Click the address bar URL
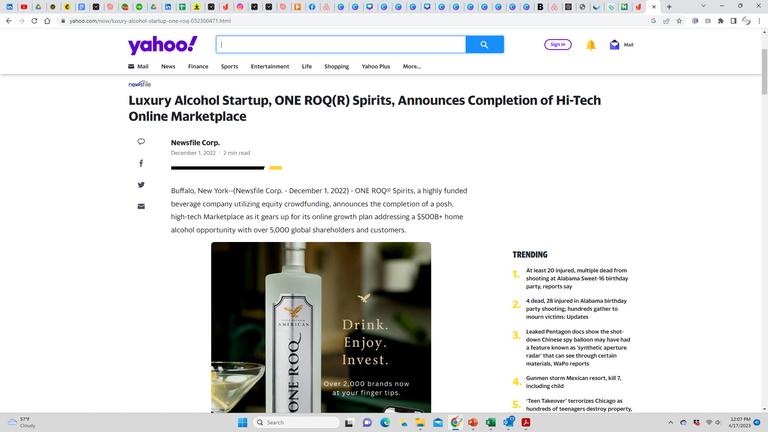 150,21
